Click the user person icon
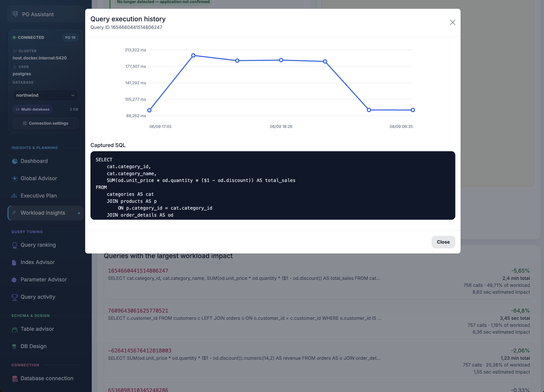This screenshot has width=544, height=392. click(15, 67)
